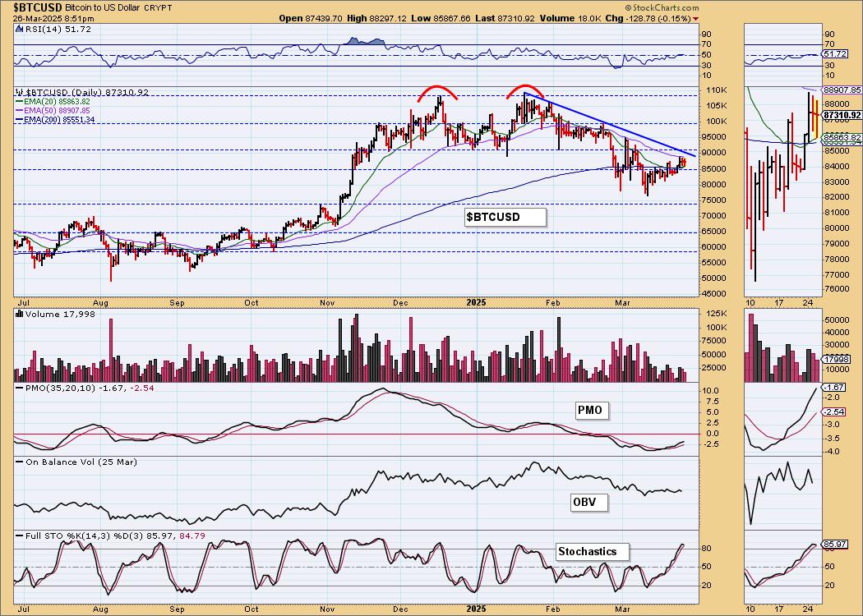
Task: Click the PMO(35,20,10) indicator label
Action: click(x=85, y=388)
